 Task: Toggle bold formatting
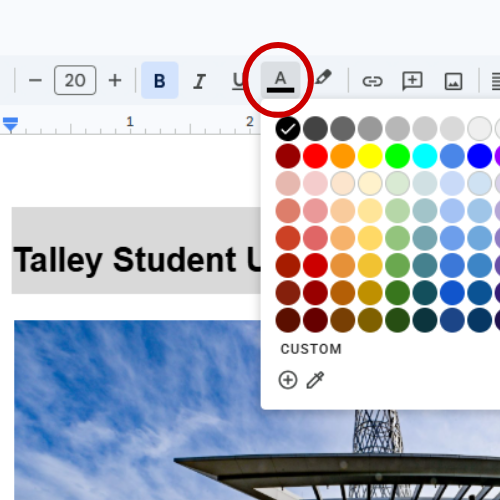160,80
